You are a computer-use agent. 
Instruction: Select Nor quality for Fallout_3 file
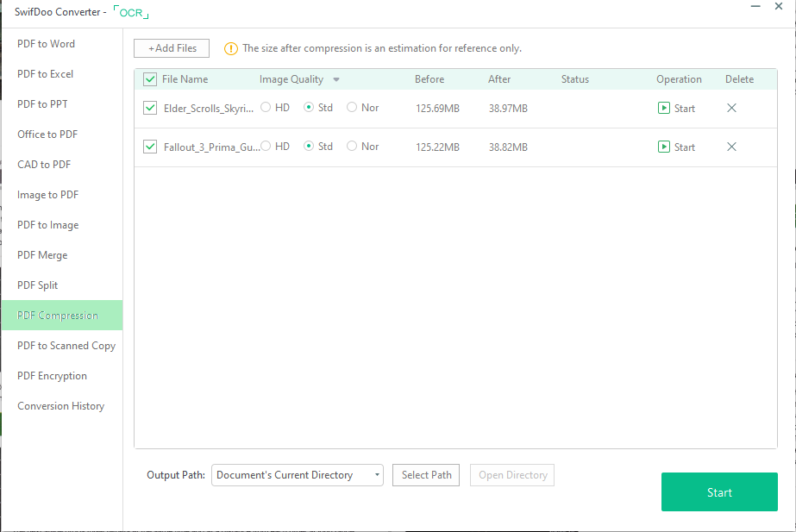pyautogui.click(x=352, y=147)
